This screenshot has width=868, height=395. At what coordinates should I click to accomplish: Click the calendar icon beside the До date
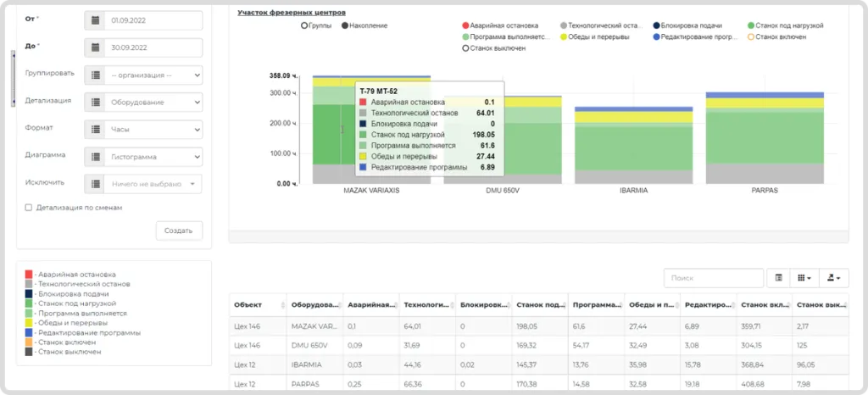(95, 47)
